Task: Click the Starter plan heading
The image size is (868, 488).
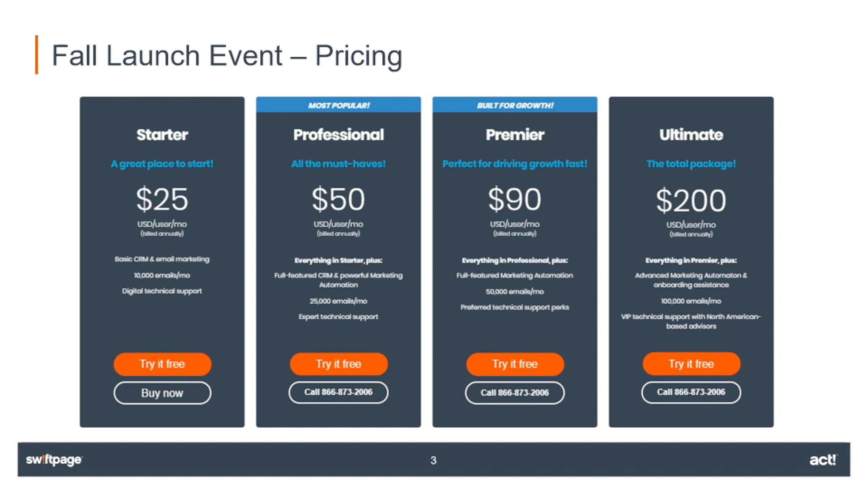Action: [162, 135]
